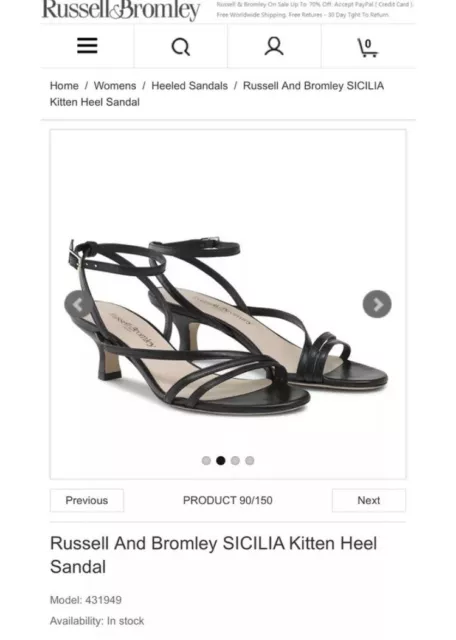This screenshot has height=640, width=456.
Task: Click the Russell & Bromley logo
Action: (121, 10)
